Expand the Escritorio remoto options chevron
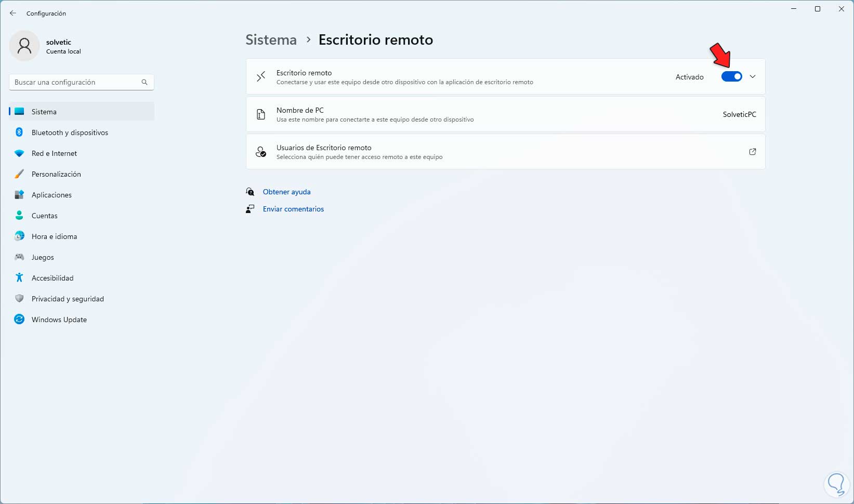854x504 pixels. coord(752,77)
